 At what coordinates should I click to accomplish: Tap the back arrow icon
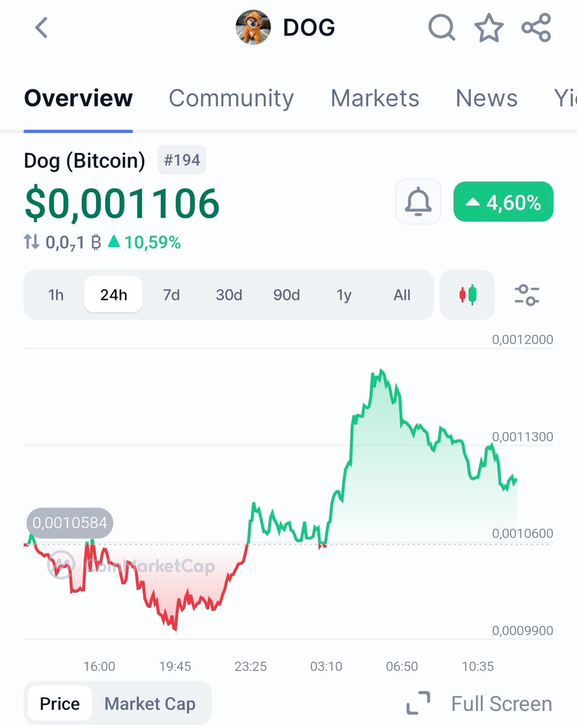[x=41, y=28]
